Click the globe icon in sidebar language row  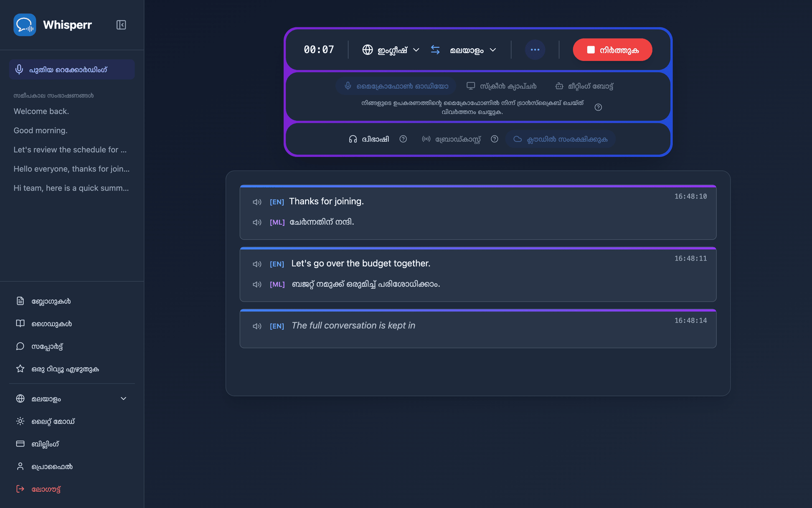(x=20, y=399)
